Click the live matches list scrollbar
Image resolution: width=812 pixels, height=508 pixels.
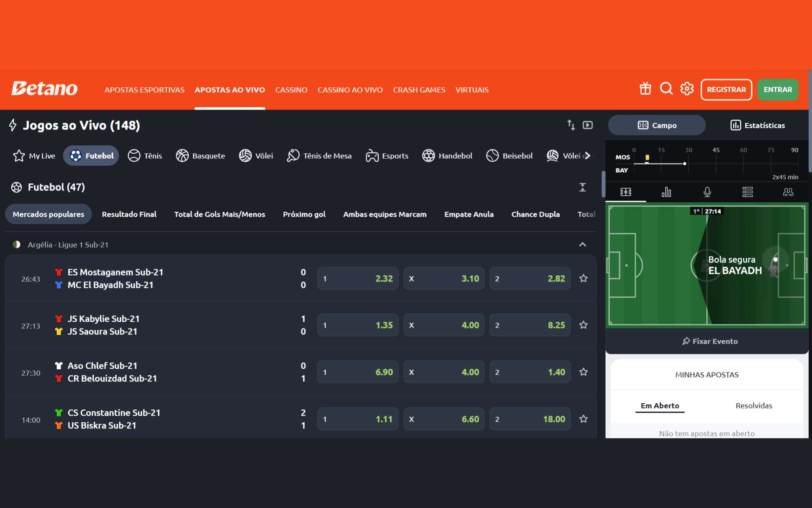coord(603,184)
